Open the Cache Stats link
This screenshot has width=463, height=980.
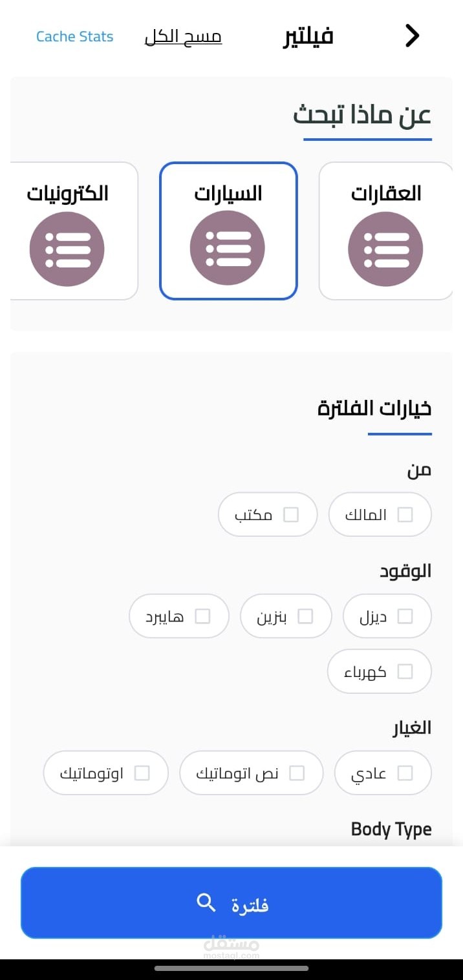pos(74,37)
